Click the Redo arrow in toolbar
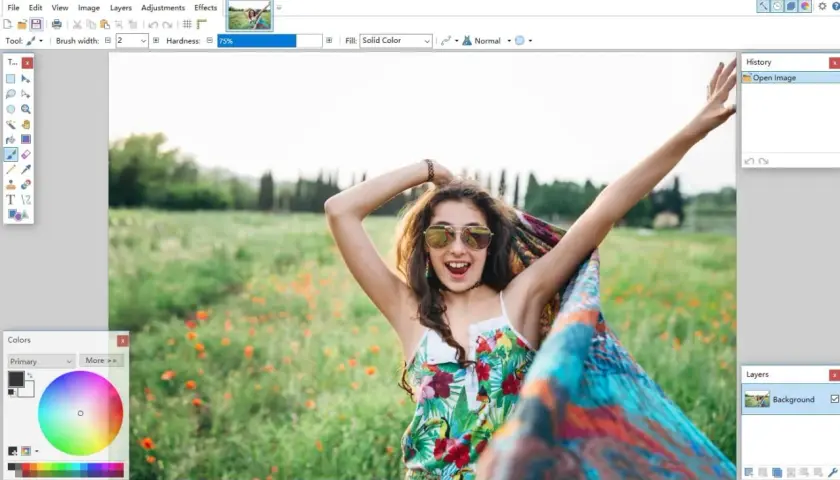The width and height of the screenshot is (840, 480). pos(167,24)
